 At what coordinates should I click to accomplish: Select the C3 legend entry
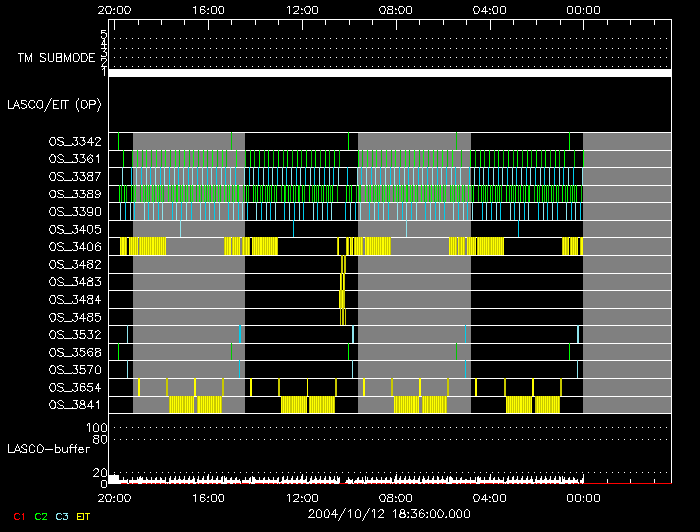click(63, 516)
